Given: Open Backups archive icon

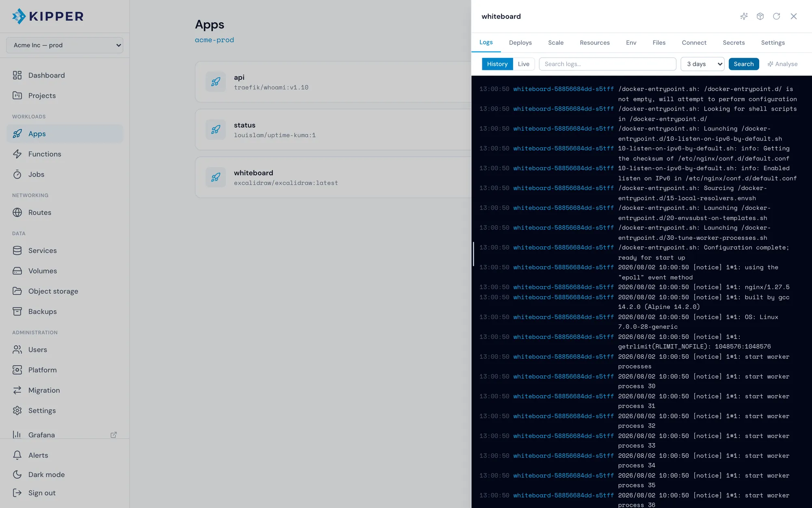Looking at the screenshot, I should coord(17,312).
